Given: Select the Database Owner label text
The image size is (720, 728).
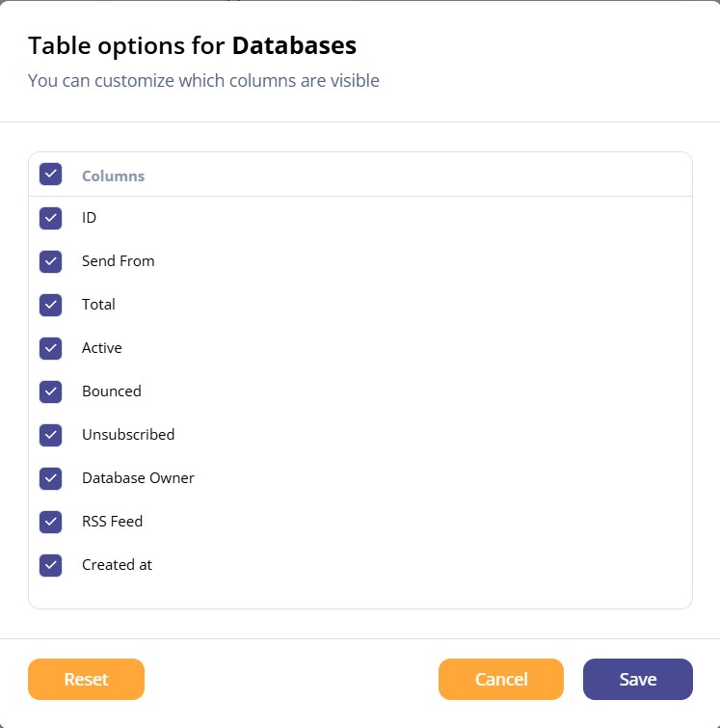Looking at the screenshot, I should pyautogui.click(x=138, y=477).
